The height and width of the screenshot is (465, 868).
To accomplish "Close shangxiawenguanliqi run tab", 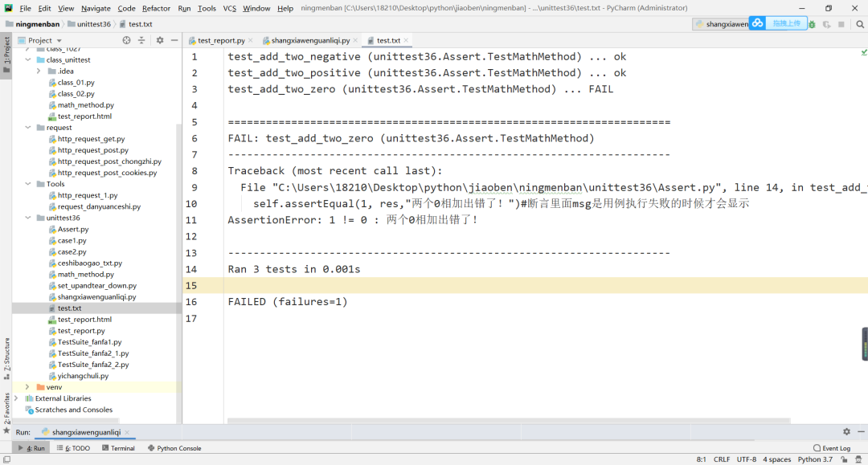I will point(127,432).
